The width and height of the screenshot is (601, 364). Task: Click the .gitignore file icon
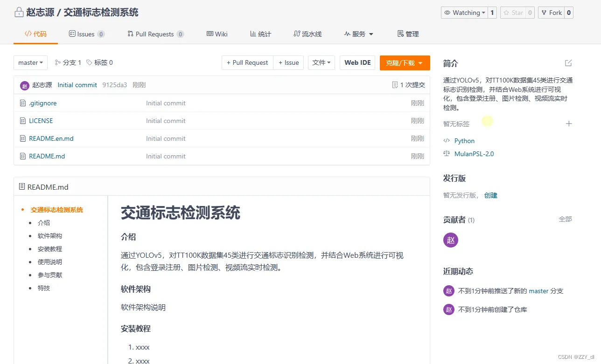coord(23,103)
